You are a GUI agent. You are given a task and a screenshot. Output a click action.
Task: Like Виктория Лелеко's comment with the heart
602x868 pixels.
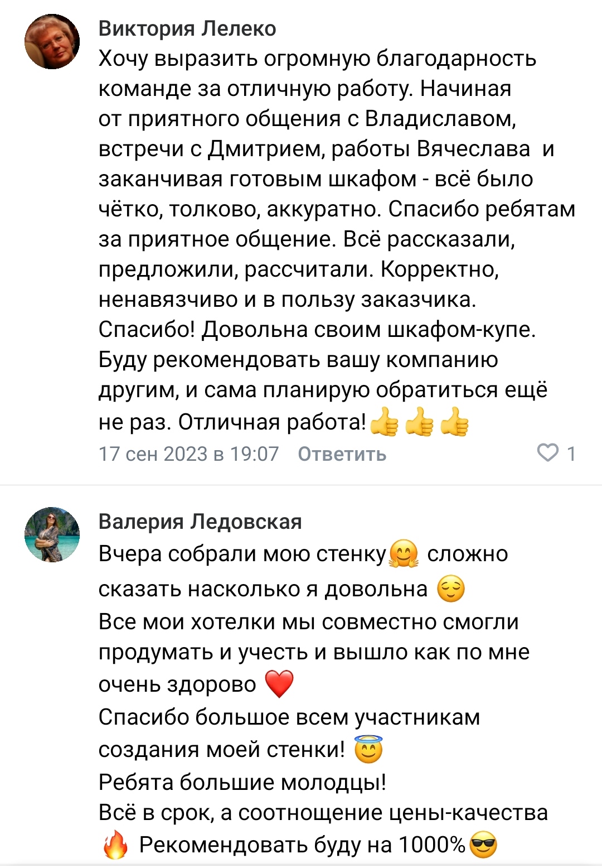(x=547, y=453)
